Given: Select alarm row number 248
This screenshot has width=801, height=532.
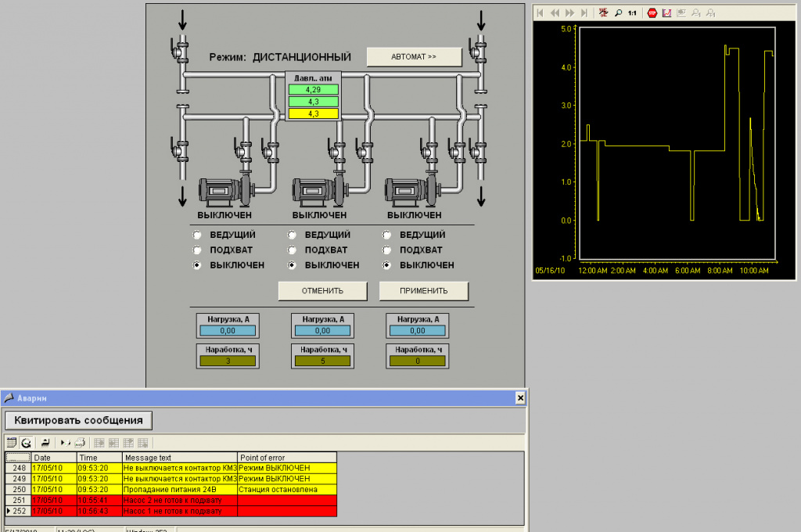Looking at the screenshot, I should coord(171,468).
